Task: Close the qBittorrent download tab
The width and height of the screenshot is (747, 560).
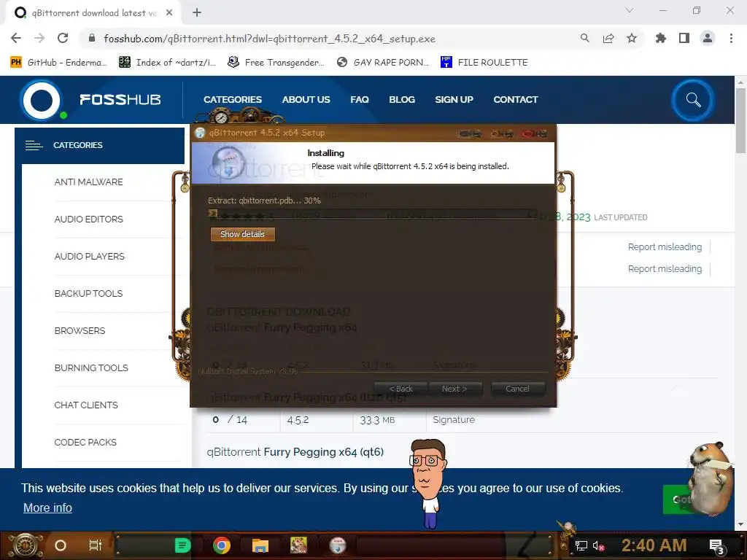Action: pos(169,13)
